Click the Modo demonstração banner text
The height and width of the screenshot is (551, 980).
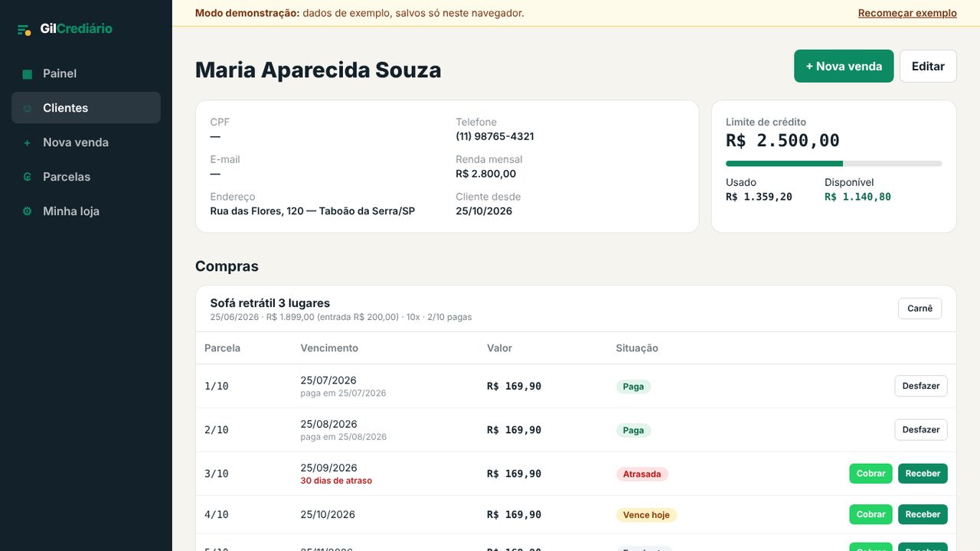click(360, 13)
